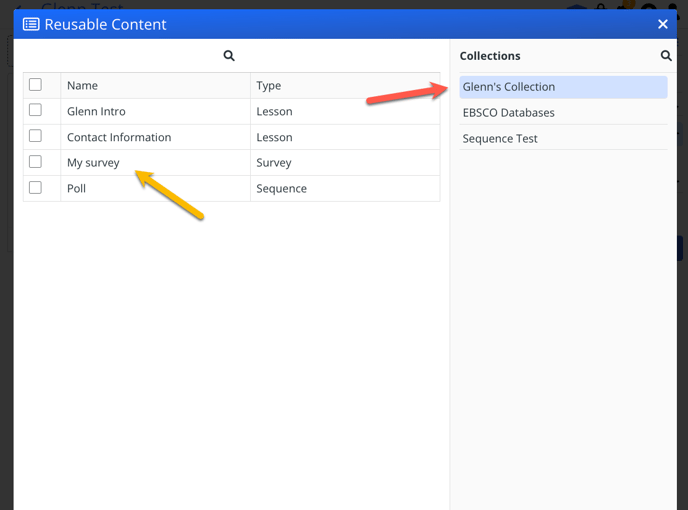Click the Lesson type cell for Glenn Intro

(345, 111)
